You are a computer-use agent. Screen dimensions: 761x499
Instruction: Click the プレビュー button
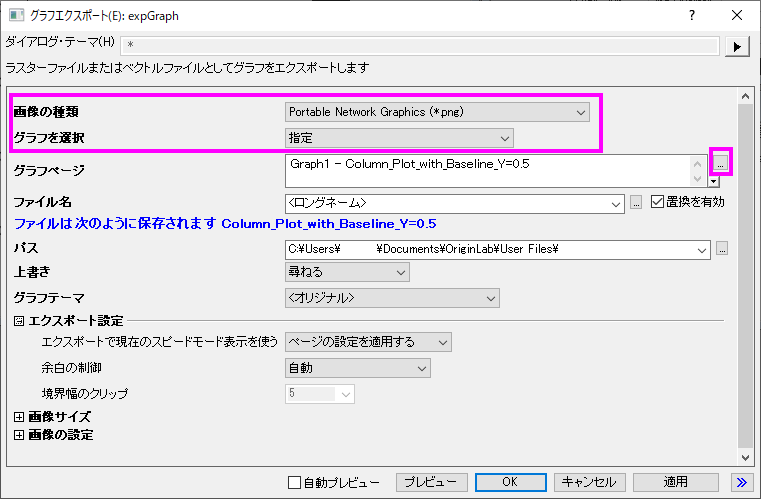point(431,482)
